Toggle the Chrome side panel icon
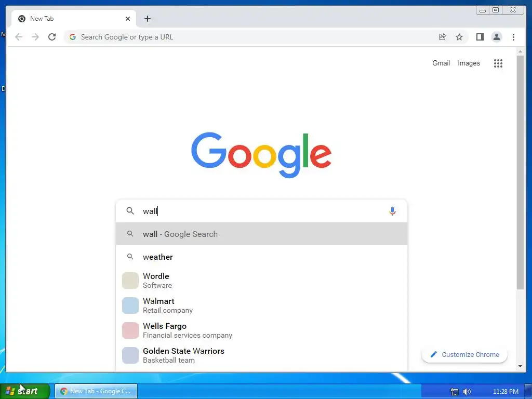The image size is (532, 399). click(480, 37)
